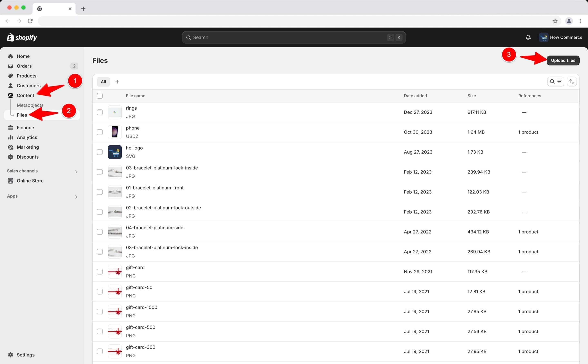Open browser three-dot menu
The width and height of the screenshot is (588, 364).
(x=580, y=21)
